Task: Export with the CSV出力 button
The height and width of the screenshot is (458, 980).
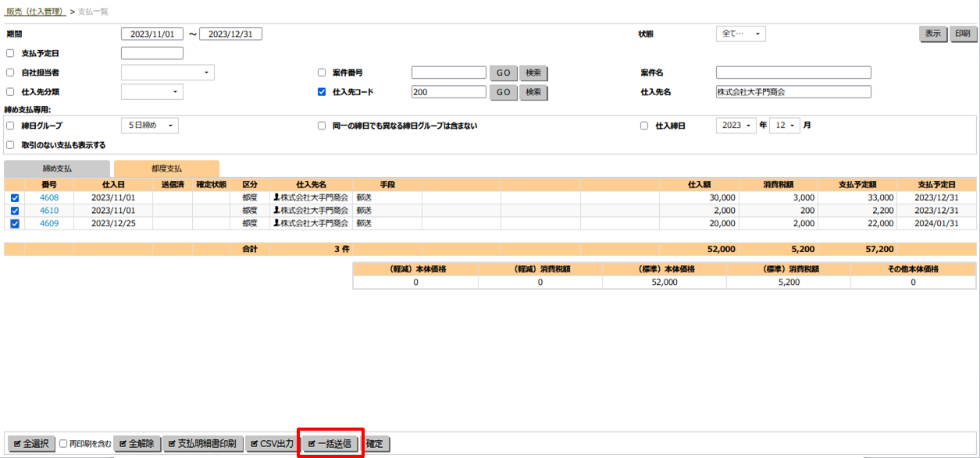Action: tap(271, 444)
